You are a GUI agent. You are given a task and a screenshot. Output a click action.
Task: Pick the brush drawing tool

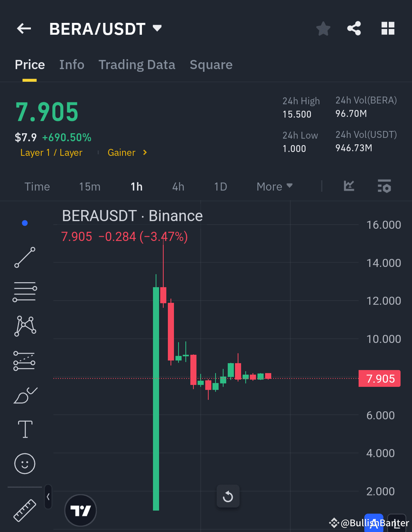[x=24, y=395]
